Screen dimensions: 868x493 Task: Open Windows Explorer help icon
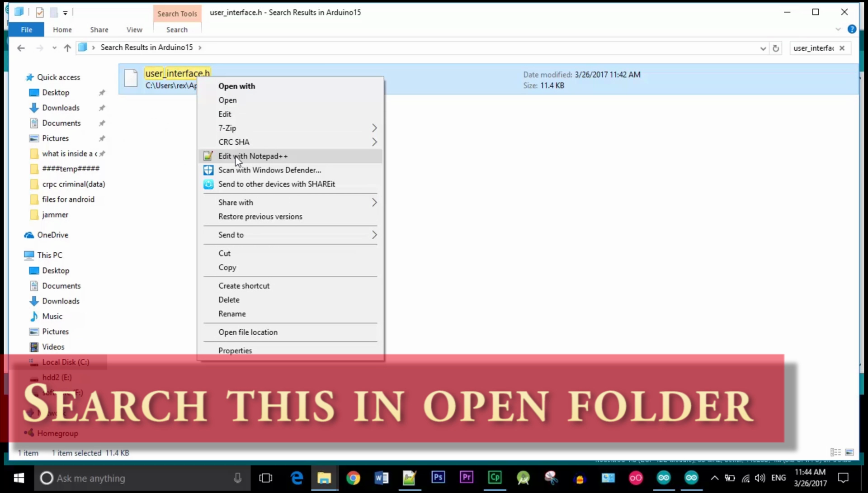pyautogui.click(x=852, y=29)
